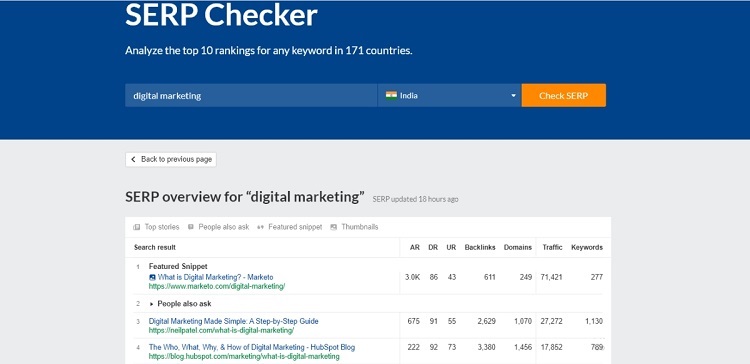Image resolution: width=750 pixels, height=364 pixels.
Task: Open Digital Marketing Made Simple guide link
Action: click(233, 321)
